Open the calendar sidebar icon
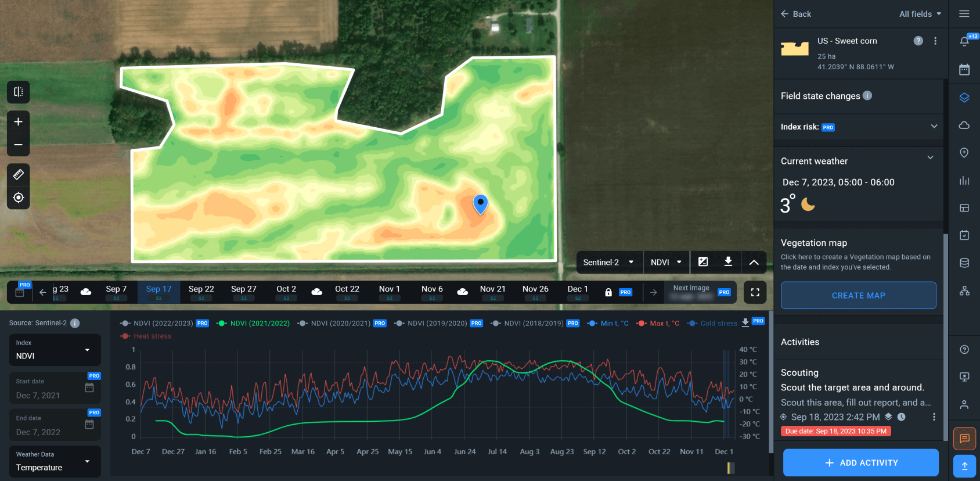This screenshot has width=980, height=481. pyautogui.click(x=964, y=70)
